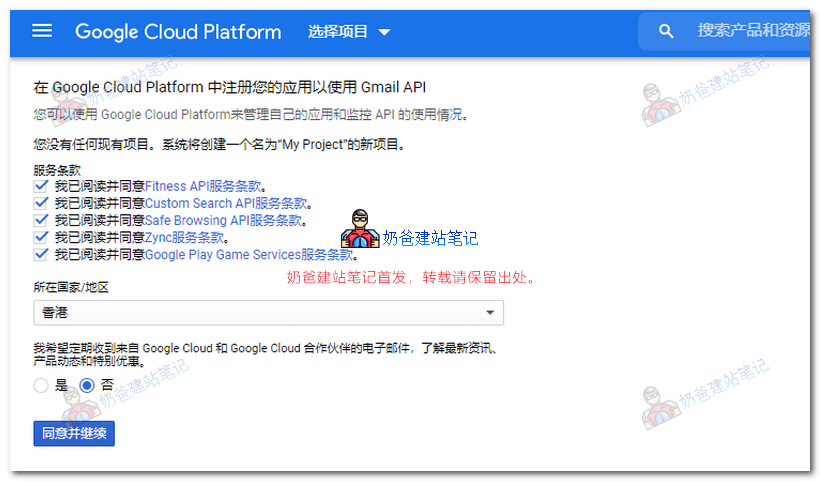Uncheck the Google Play Game Services checkbox
The height and width of the screenshot is (482, 821).
[41, 254]
